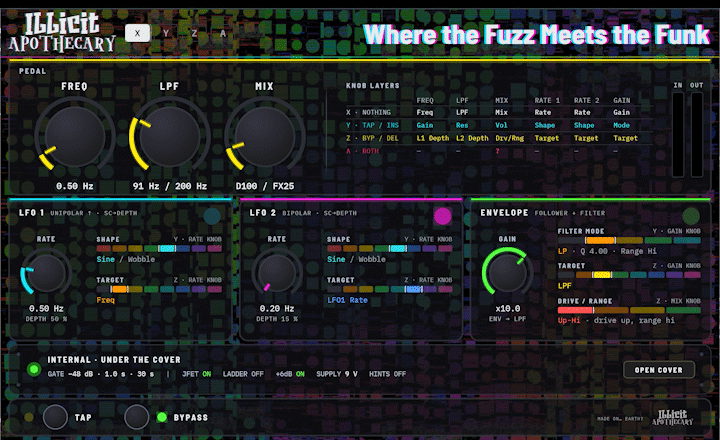Click the DEPTH 15 % label in LFO 2
This screenshot has width=720, height=440.
click(x=277, y=319)
